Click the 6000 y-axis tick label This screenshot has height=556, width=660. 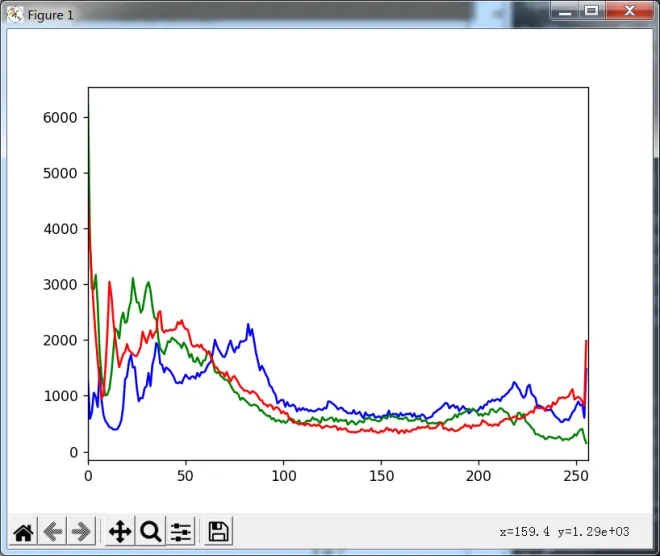(x=60, y=117)
